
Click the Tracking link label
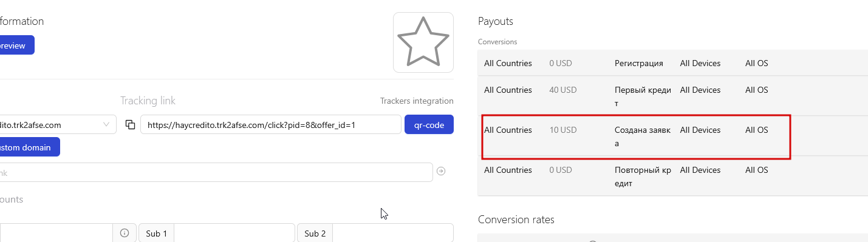[148, 101]
